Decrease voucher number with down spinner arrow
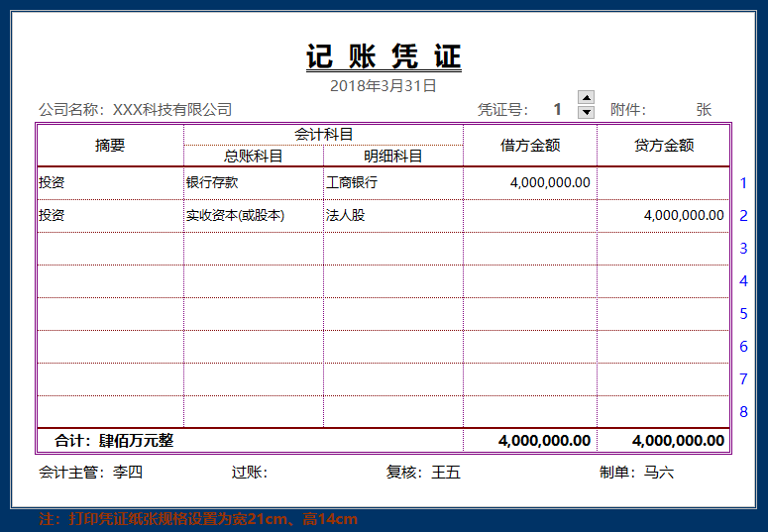The image size is (768, 532). 587,112
